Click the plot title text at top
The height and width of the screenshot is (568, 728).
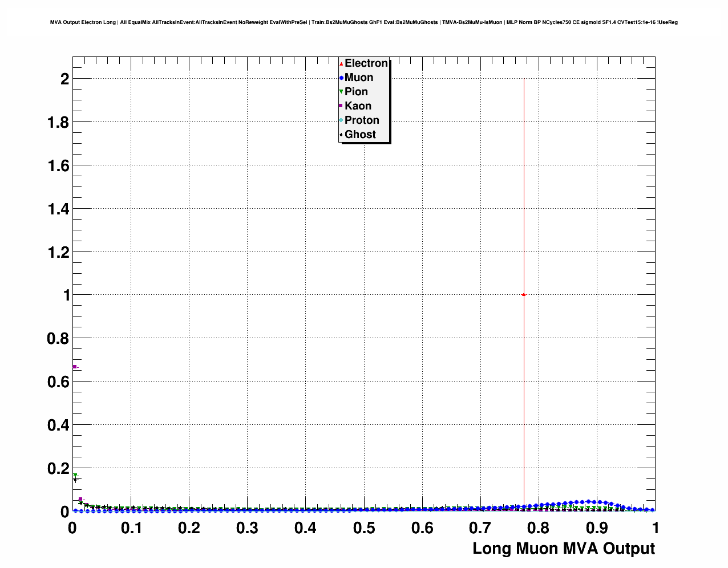click(364, 22)
